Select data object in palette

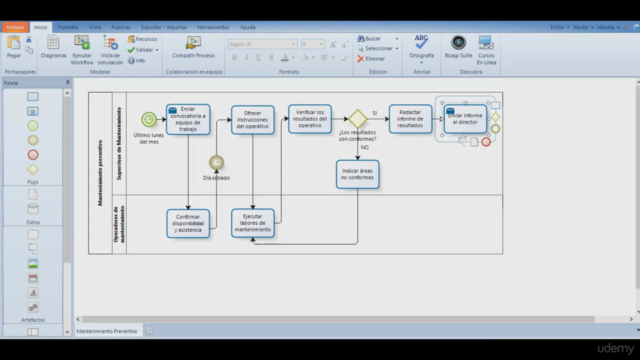pyautogui.click(x=33, y=194)
